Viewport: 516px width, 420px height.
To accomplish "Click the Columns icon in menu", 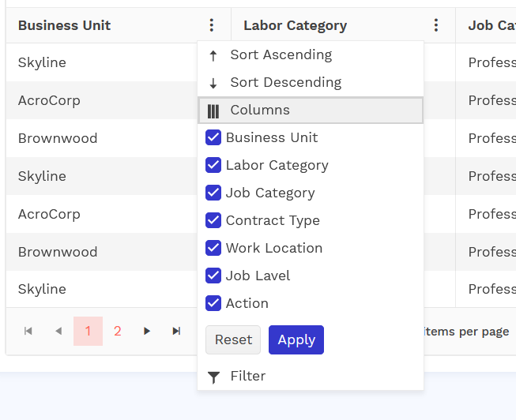I will (x=213, y=111).
